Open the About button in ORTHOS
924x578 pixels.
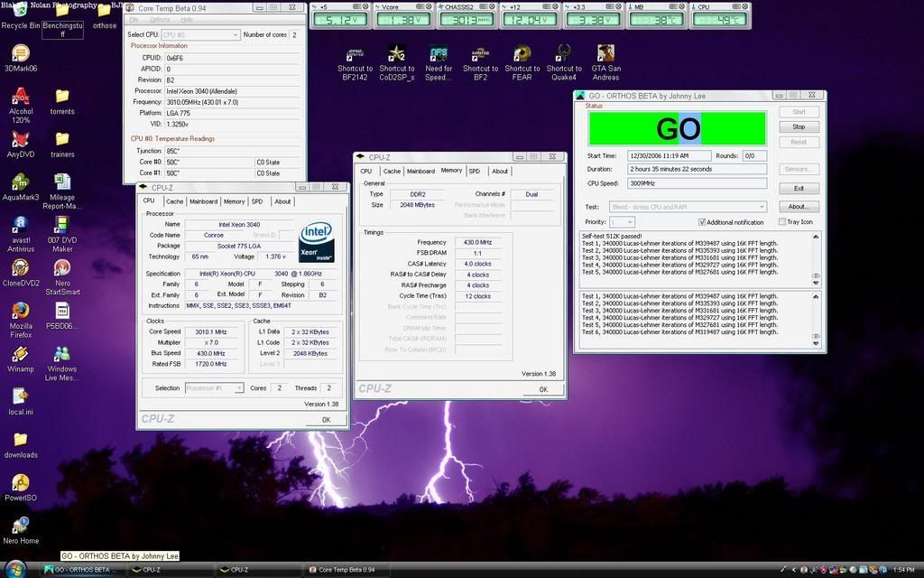pos(799,207)
